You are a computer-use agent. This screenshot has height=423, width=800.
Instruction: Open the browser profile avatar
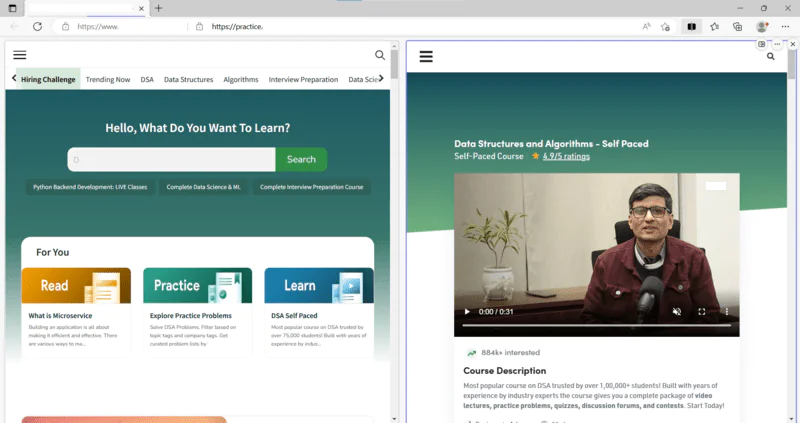[x=762, y=27]
